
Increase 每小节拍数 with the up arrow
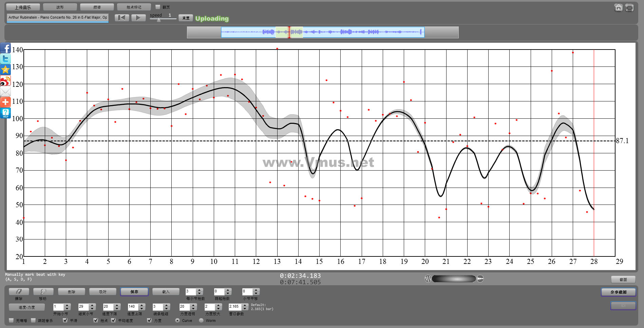tap(200, 290)
